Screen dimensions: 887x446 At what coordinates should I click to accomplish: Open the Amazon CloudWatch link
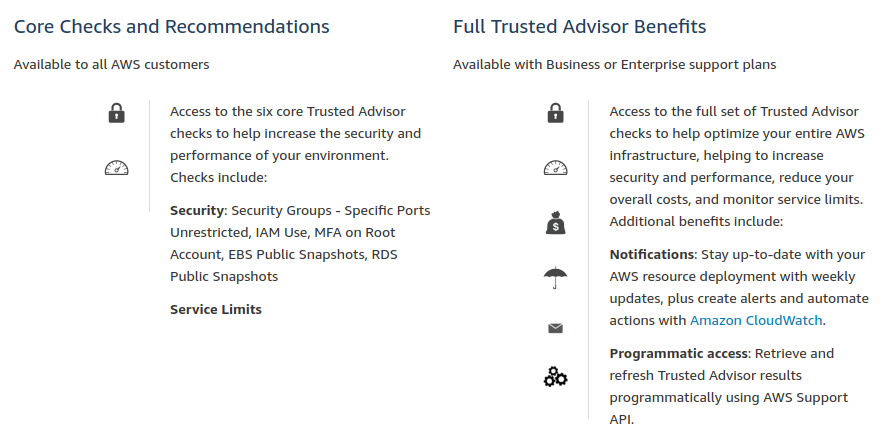click(756, 321)
